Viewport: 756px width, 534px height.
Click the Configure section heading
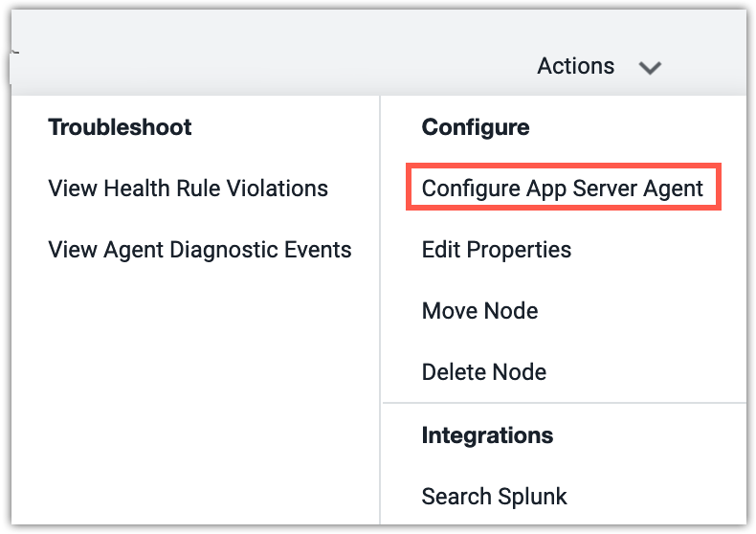coord(476,127)
